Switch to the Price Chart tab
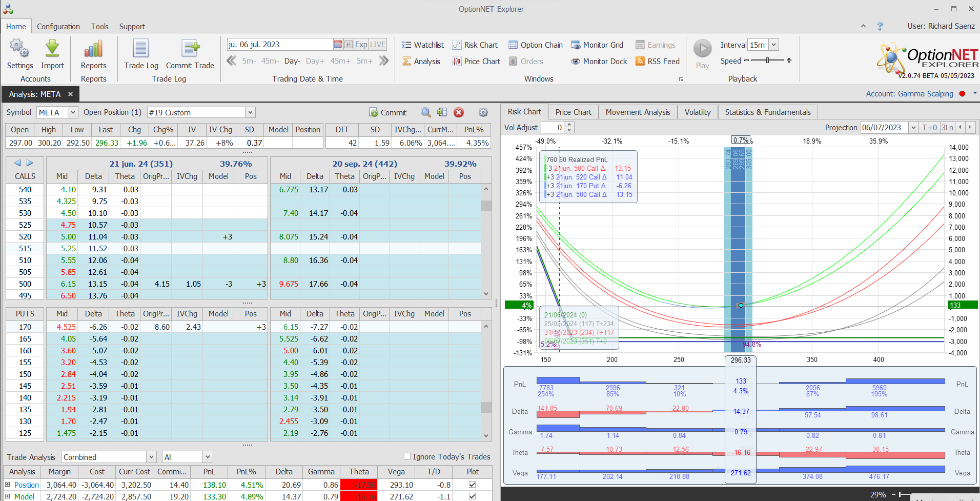This screenshot has width=980, height=501. (x=573, y=112)
